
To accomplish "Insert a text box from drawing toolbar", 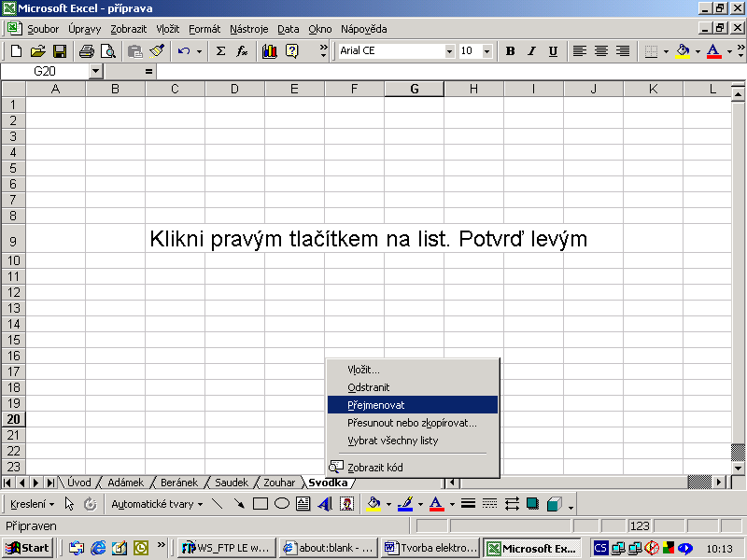I will tap(303, 504).
